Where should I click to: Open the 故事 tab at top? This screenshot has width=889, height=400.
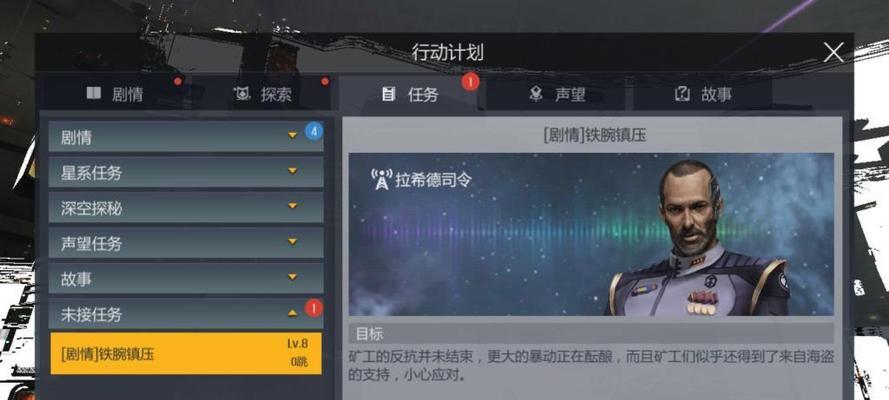click(702, 94)
